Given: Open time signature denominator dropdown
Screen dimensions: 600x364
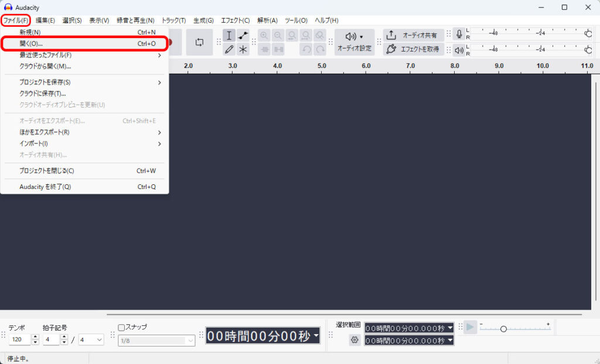Looking at the screenshot, I should point(100,339).
